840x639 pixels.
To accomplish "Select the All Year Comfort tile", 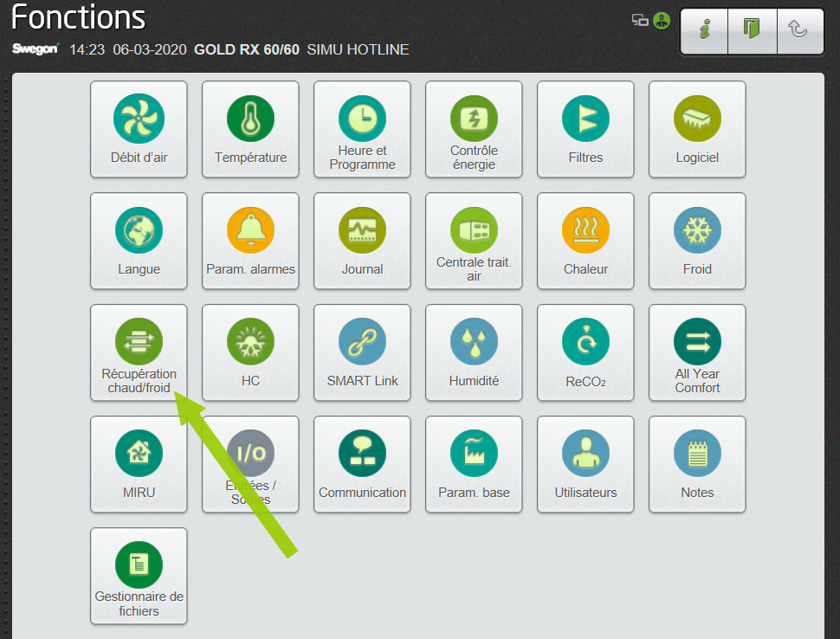I will pyautogui.click(x=697, y=352).
